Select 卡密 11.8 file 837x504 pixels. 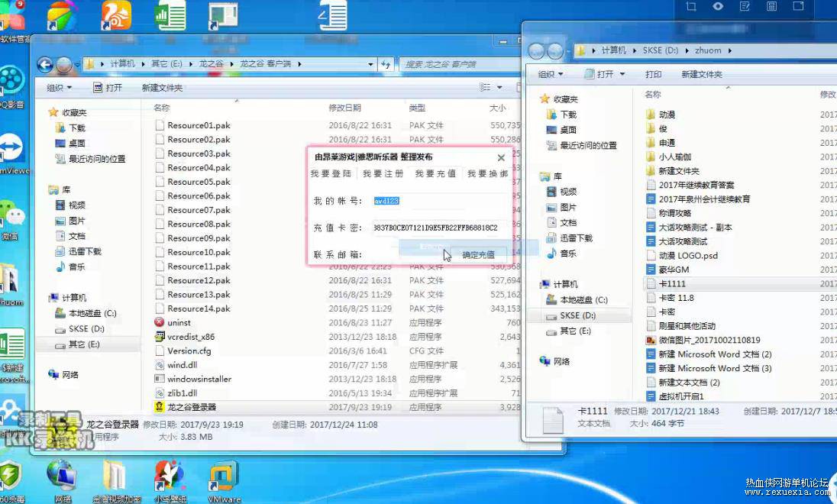click(676, 298)
